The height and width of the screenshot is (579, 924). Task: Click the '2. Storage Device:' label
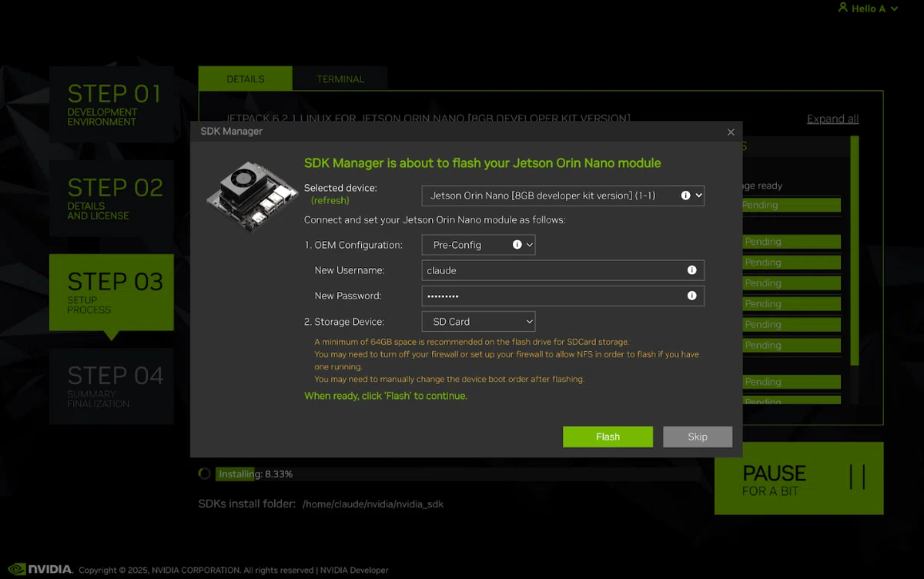coord(344,322)
